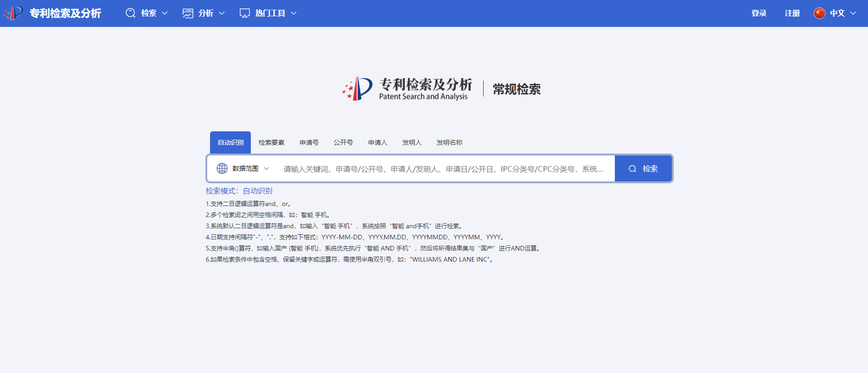Click the blue 检索 search button
The height and width of the screenshot is (373, 868).
pos(643,168)
